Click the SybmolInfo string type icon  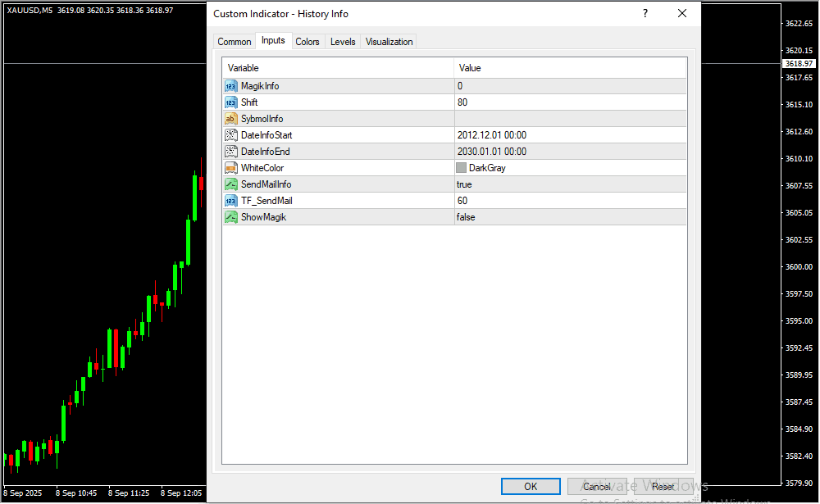pyautogui.click(x=230, y=119)
